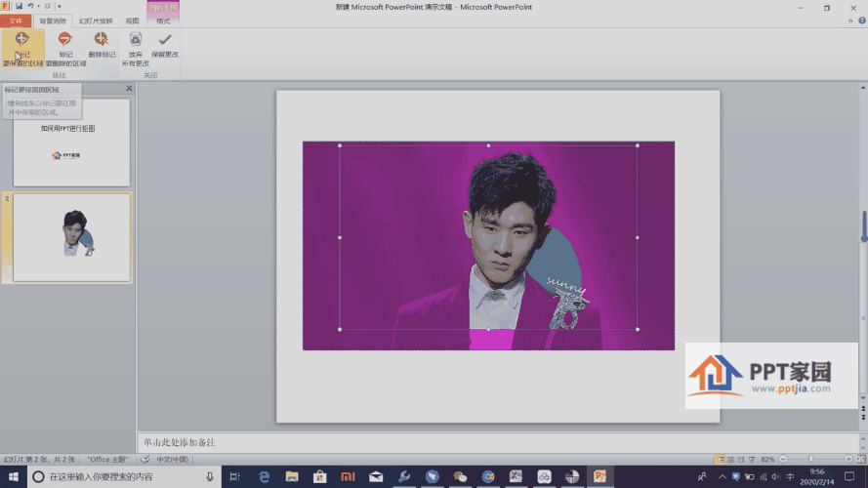
Task: Click the notes field below slide
Action: point(498,442)
